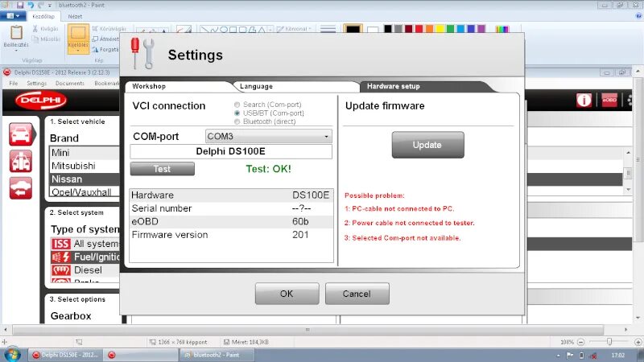Click the Paint Körülvágás crop icon

pos(95,28)
